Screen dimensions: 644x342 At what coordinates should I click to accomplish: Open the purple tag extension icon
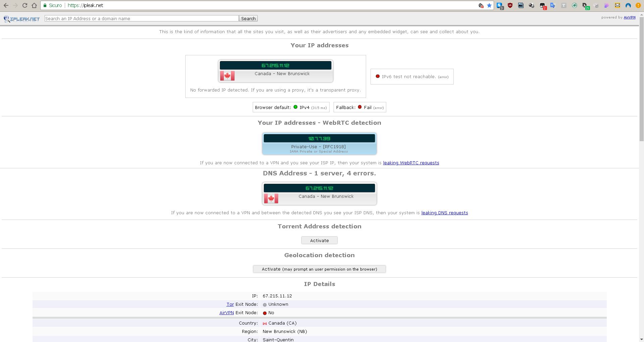(x=607, y=5)
